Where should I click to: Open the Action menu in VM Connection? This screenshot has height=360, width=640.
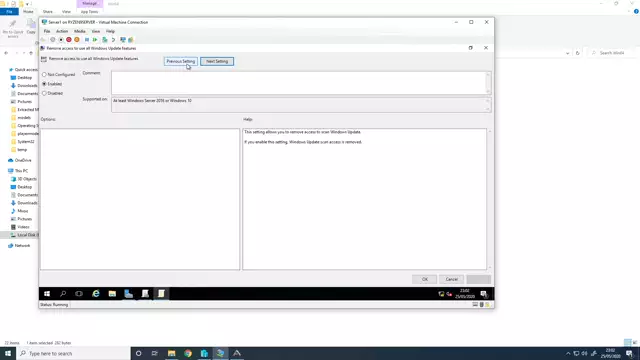click(x=62, y=31)
